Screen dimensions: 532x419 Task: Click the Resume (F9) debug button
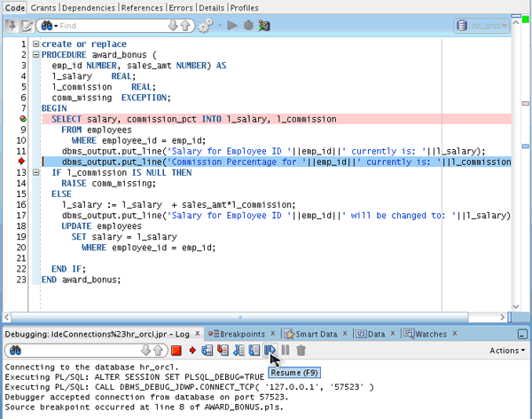(x=270, y=351)
